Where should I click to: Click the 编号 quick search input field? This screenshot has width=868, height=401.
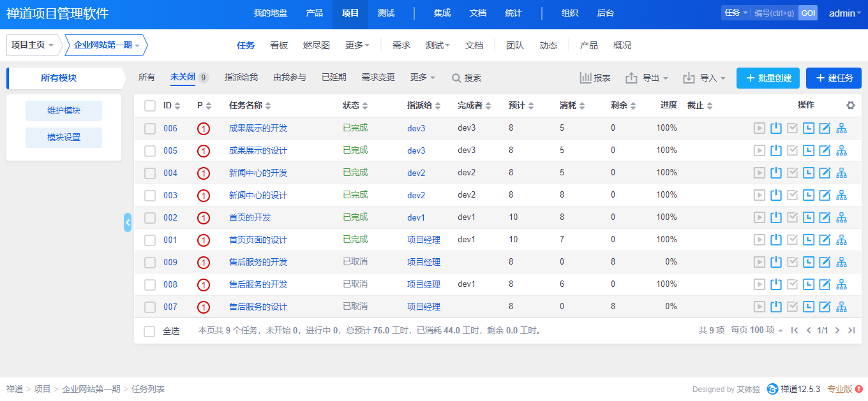click(774, 13)
